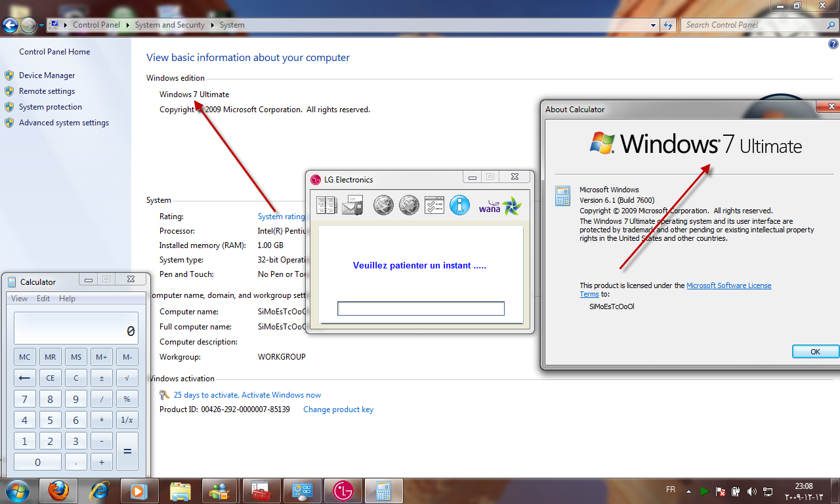Click the percent button in Calculator
This screenshot has width=840, height=504.
coord(127,399)
